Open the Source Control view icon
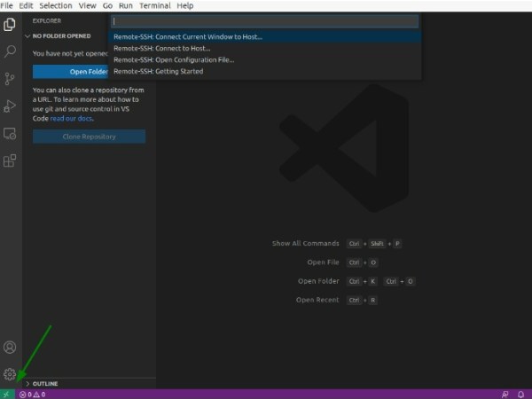The height and width of the screenshot is (399, 532). coord(10,79)
